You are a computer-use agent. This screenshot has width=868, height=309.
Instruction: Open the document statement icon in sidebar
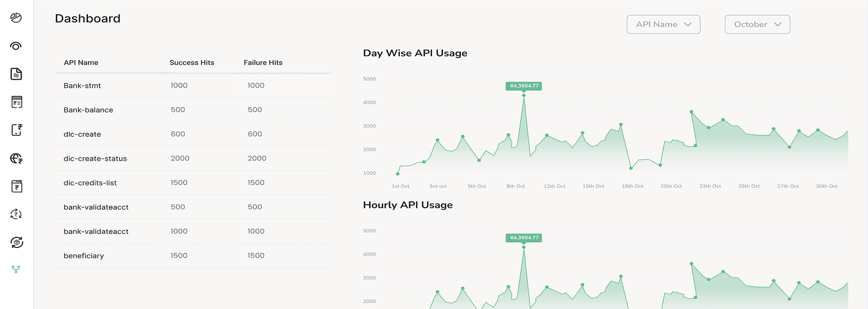pyautogui.click(x=16, y=74)
